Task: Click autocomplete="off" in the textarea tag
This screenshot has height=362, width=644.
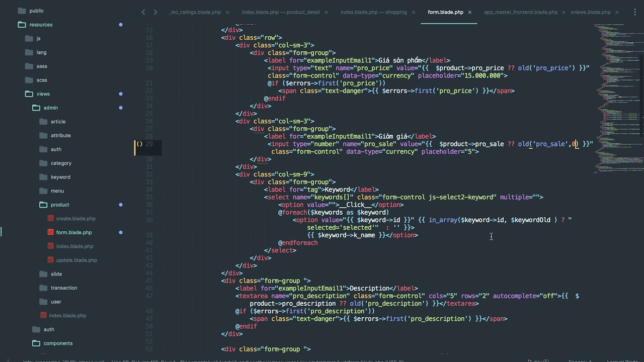Action: (x=525, y=296)
